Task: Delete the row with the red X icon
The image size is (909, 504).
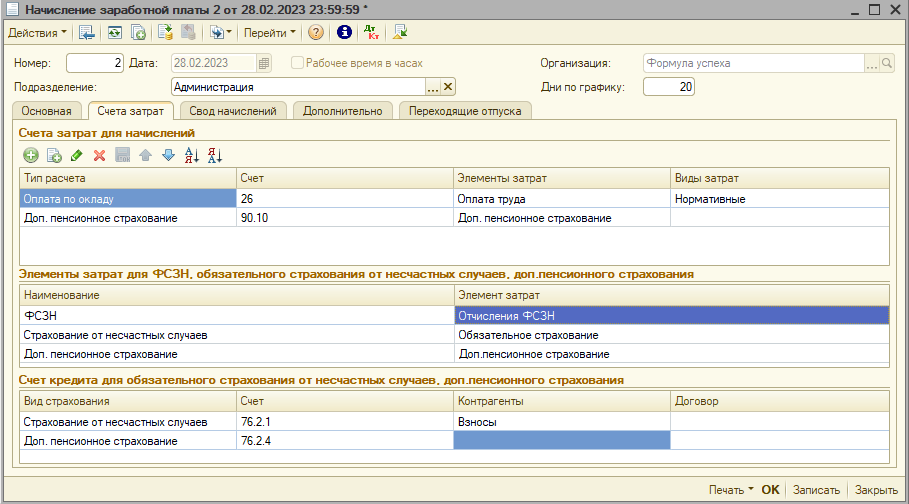Action: coord(99,155)
